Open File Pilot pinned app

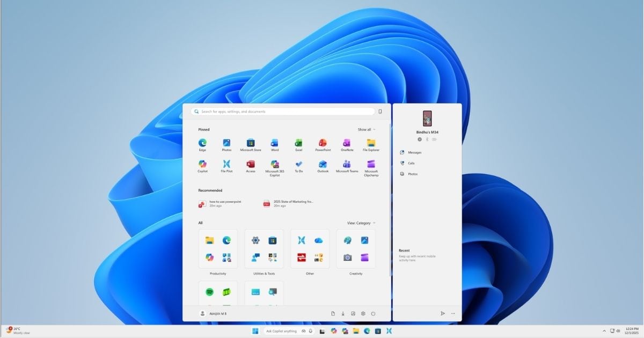(226, 166)
